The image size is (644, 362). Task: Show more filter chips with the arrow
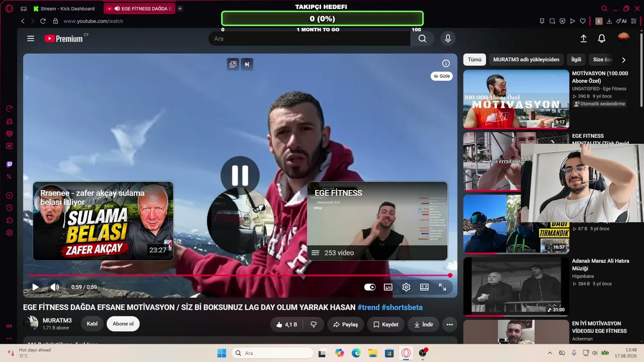coord(624,60)
